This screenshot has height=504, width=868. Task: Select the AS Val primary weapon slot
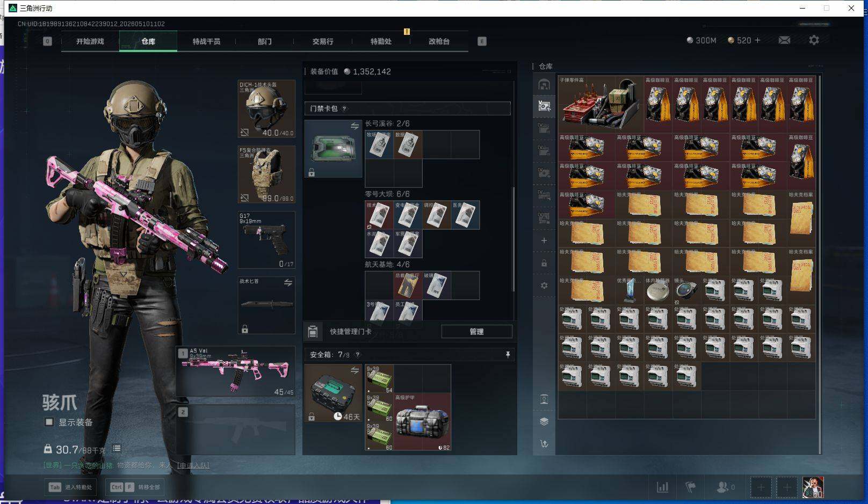pyautogui.click(x=236, y=371)
